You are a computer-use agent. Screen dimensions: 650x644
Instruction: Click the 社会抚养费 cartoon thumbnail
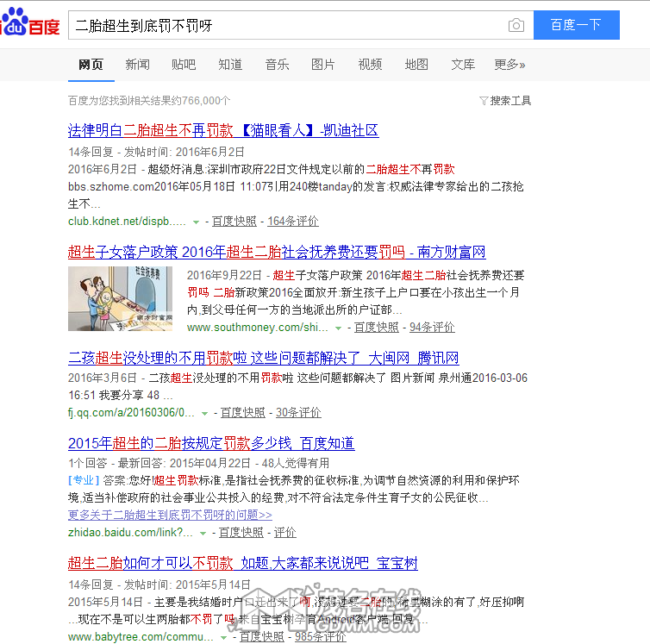click(120, 298)
